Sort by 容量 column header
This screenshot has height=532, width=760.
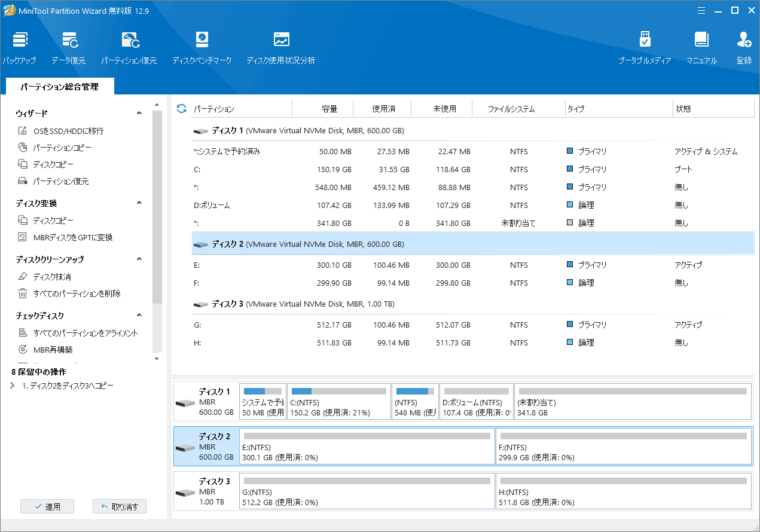pos(323,109)
